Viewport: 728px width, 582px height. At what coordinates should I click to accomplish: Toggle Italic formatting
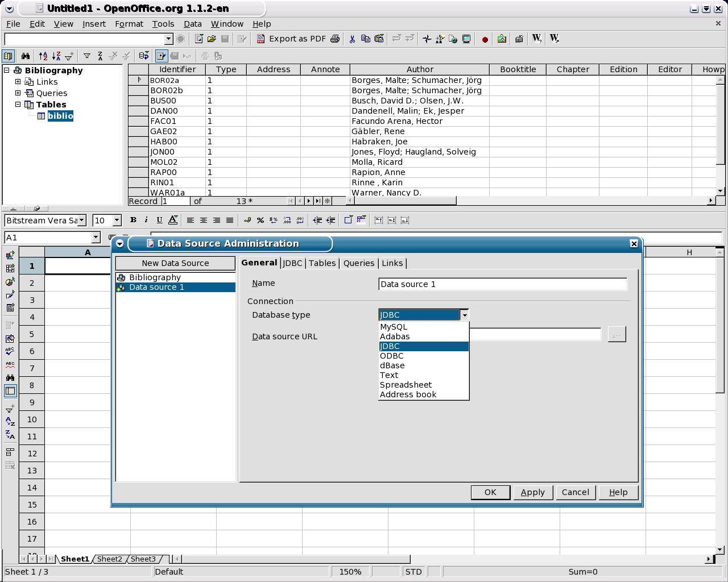(x=146, y=220)
